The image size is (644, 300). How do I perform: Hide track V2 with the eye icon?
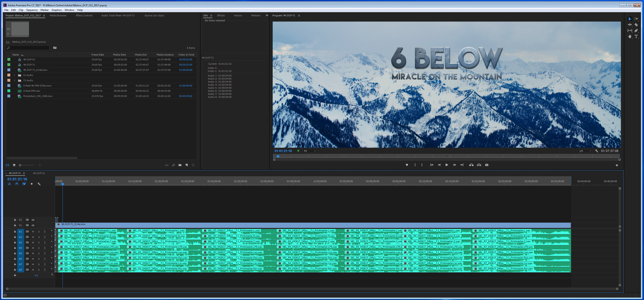point(33,220)
